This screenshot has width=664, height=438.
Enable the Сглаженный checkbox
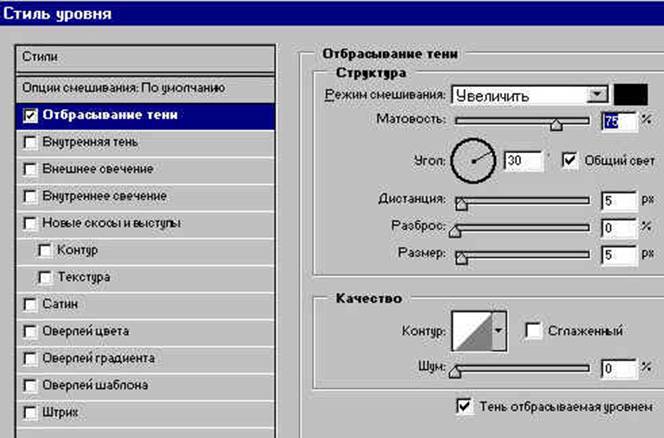pyautogui.click(x=533, y=330)
